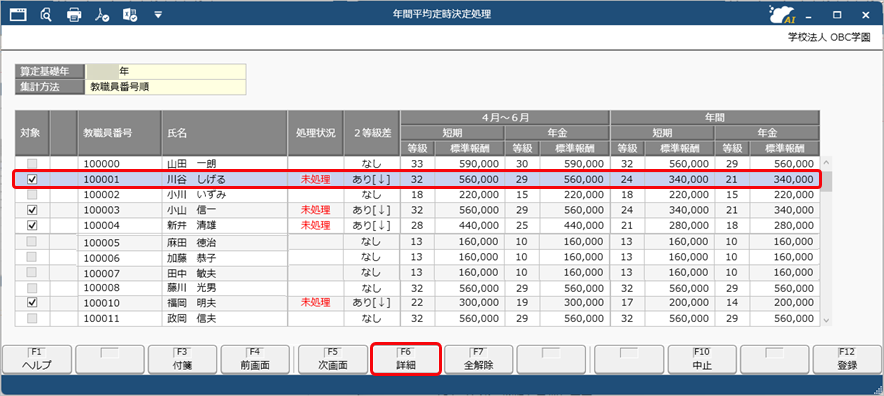The image size is (884, 396).
Task: Select the name 麻田 徳治
Action: tap(192, 243)
